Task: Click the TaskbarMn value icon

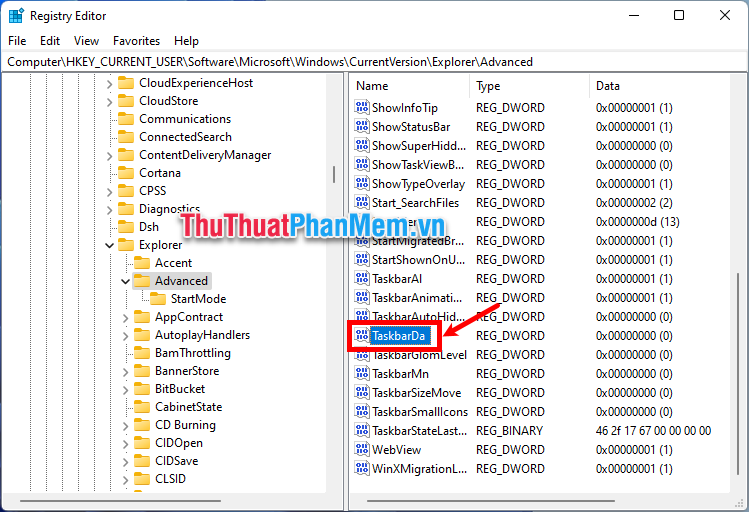Action: click(x=362, y=373)
